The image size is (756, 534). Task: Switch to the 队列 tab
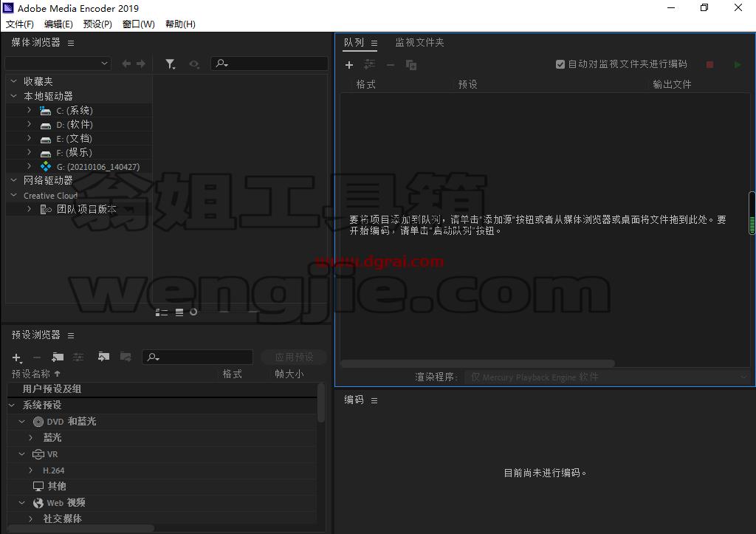(354, 42)
